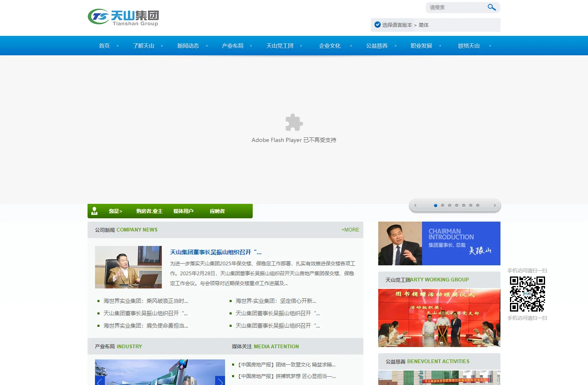This screenshot has width=588, height=385.
Task: Open 首页 navigation menu item
Action: point(104,46)
